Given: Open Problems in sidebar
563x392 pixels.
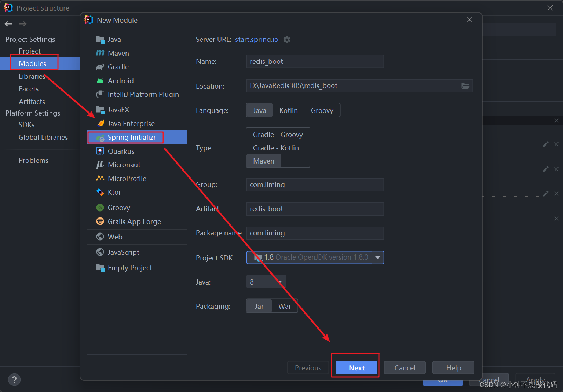Looking at the screenshot, I should tap(33, 160).
